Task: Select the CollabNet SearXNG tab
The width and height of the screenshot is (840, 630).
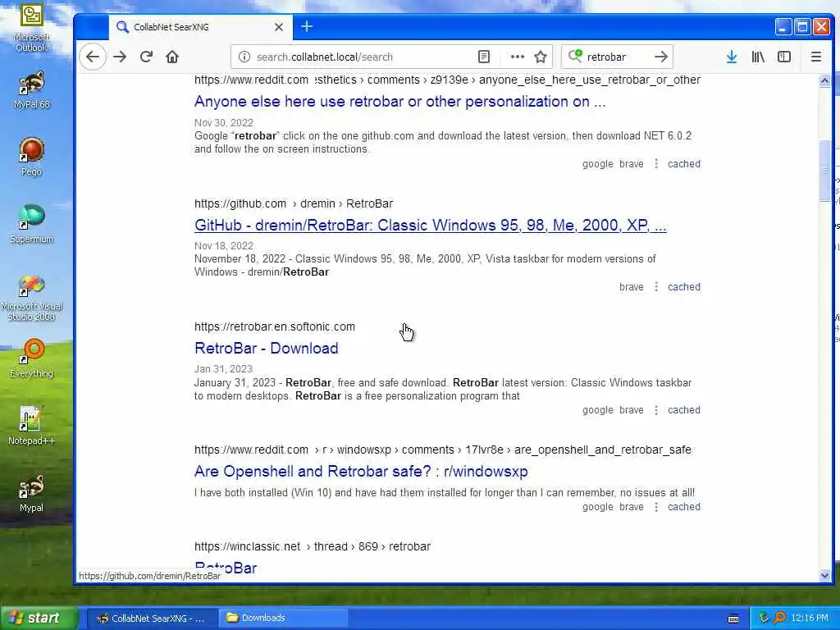Action: click(x=201, y=27)
